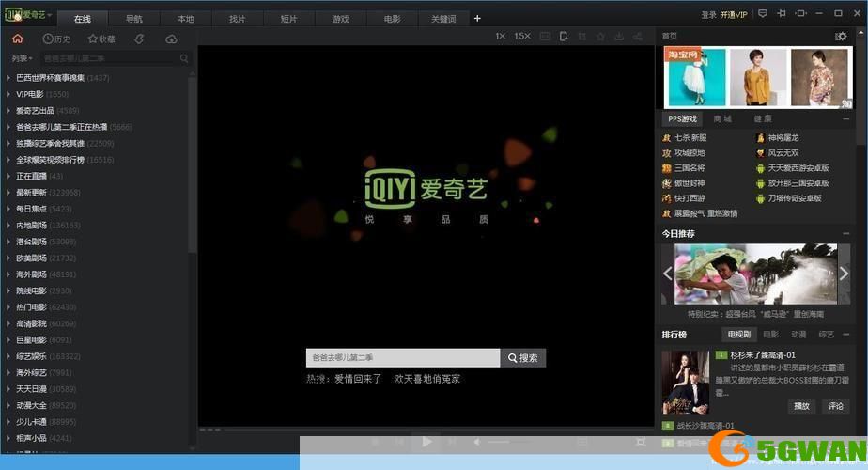Click the sidebar search magnifier icon
Image resolution: width=868 pixels, height=470 pixels.
(x=184, y=58)
